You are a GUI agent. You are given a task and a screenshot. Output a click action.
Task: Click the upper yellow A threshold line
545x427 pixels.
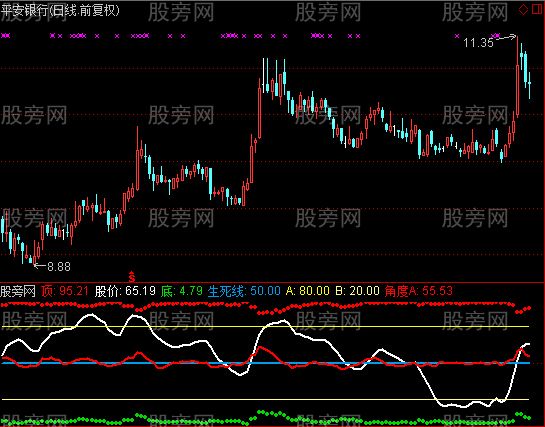266,327
